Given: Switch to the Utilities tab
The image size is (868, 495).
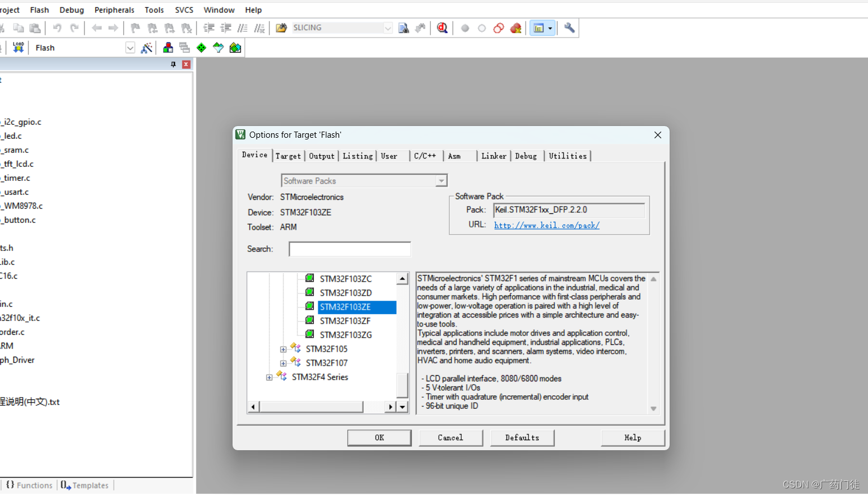Looking at the screenshot, I should (x=568, y=156).
